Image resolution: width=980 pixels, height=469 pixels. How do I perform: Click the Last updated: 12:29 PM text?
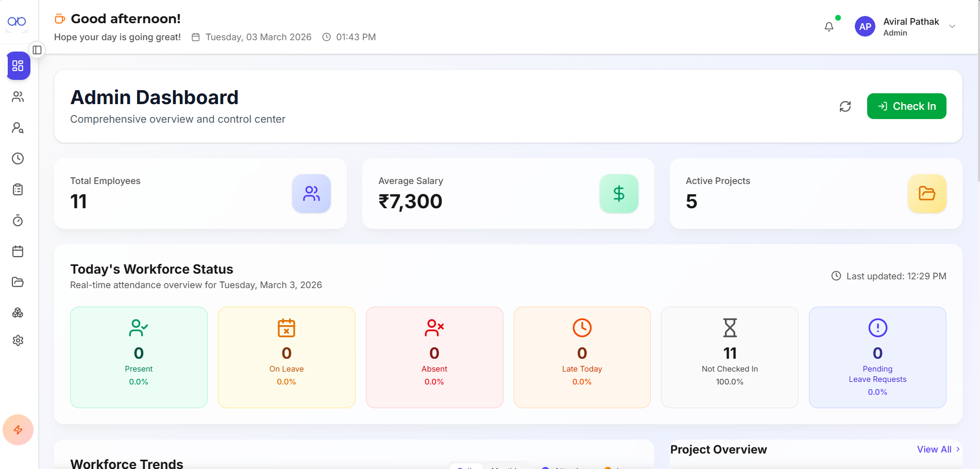tap(896, 276)
